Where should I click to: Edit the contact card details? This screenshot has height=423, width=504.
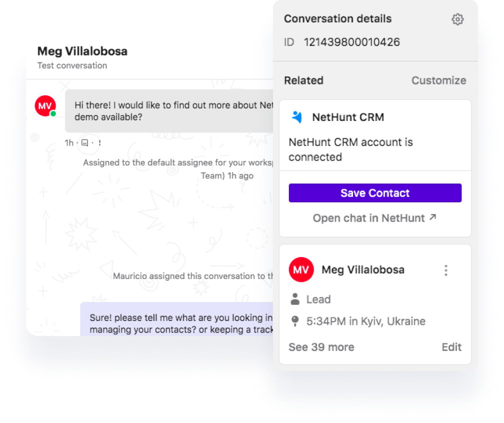[x=451, y=347]
